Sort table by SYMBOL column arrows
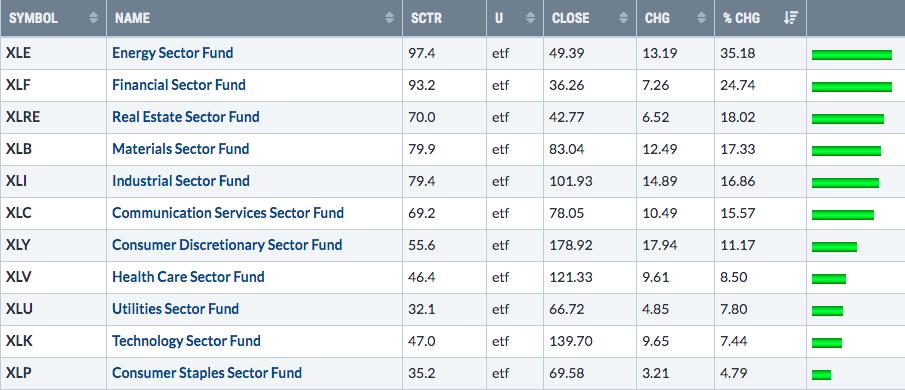Image resolution: width=905 pixels, height=390 pixels. pyautogui.click(x=94, y=18)
